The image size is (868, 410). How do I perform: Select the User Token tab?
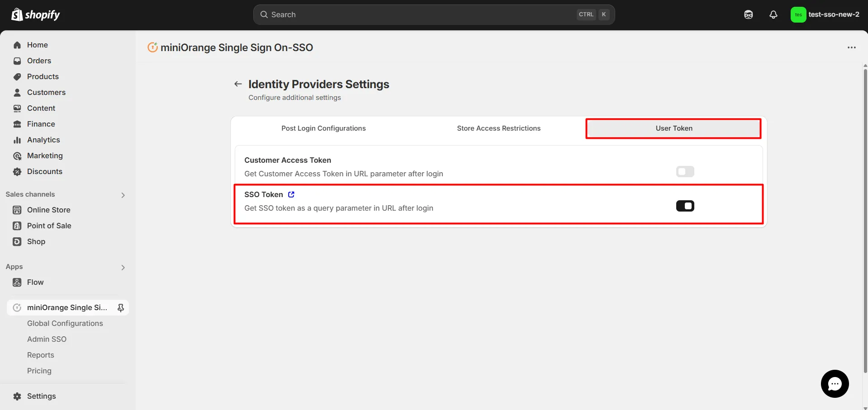pos(674,128)
